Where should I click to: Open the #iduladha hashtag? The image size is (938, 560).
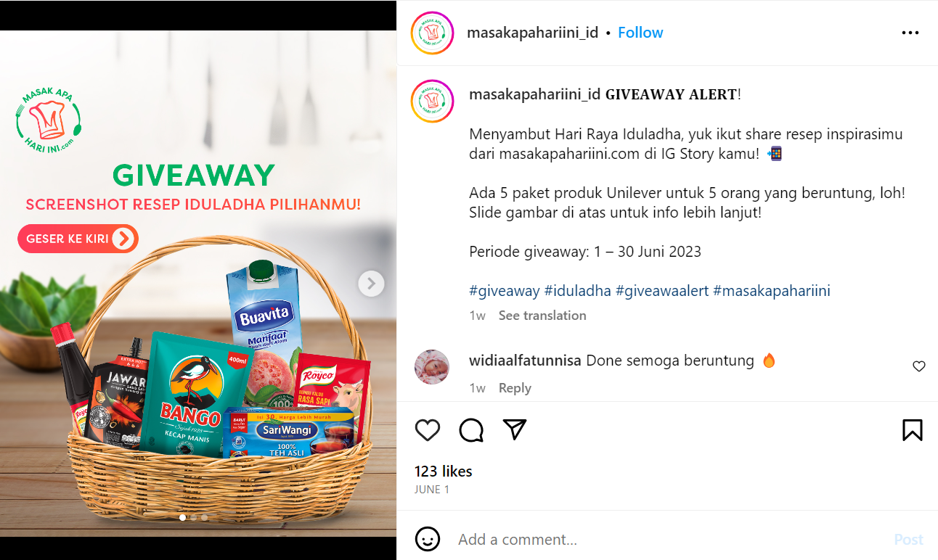tap(577, 291)
